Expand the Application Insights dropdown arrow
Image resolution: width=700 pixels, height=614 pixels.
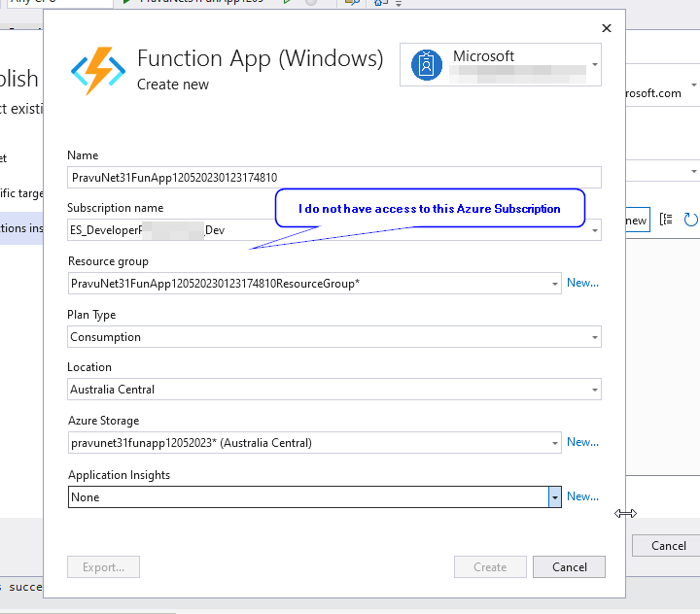point(555,497)
